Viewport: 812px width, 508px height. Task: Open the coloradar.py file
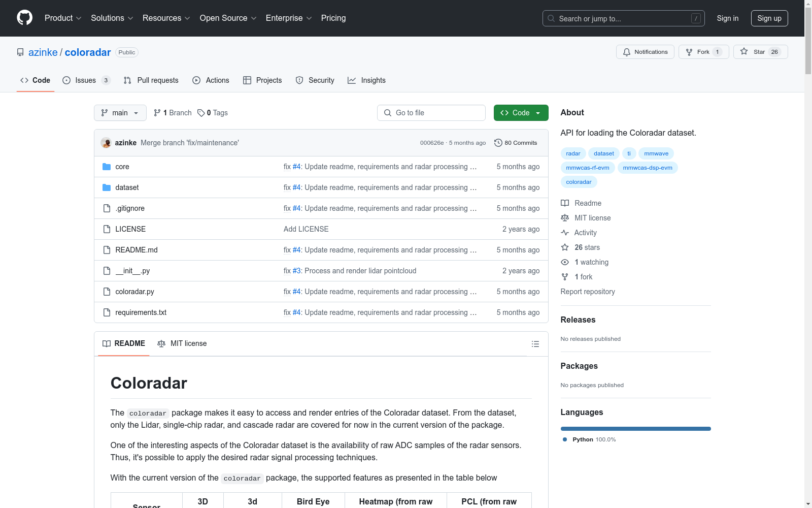coord(134,292)
